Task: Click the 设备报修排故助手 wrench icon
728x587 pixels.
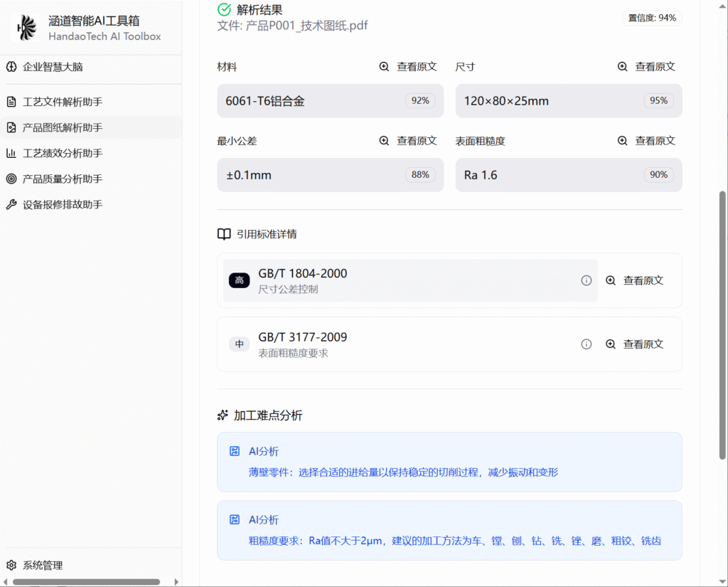Action: coord(11,204)
